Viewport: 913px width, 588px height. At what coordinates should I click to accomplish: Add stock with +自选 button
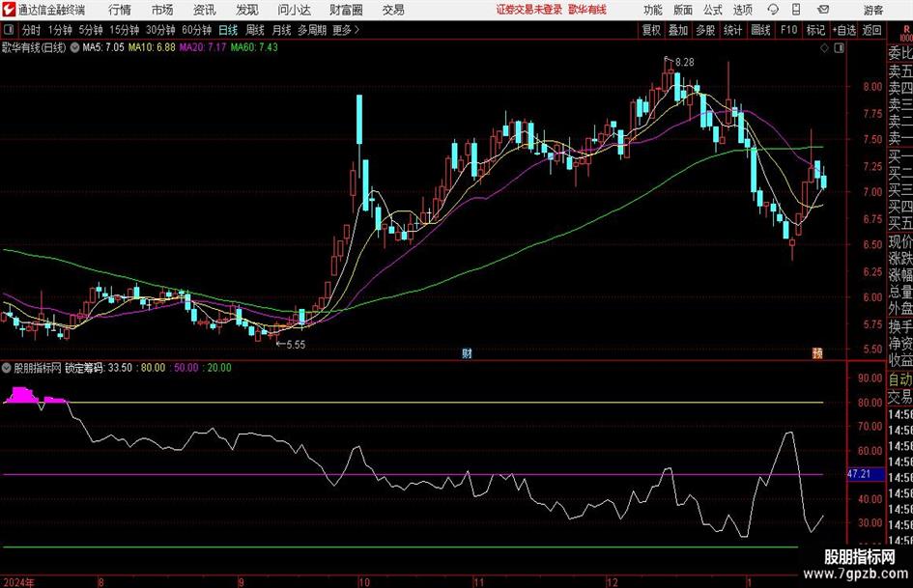(844, 30)
